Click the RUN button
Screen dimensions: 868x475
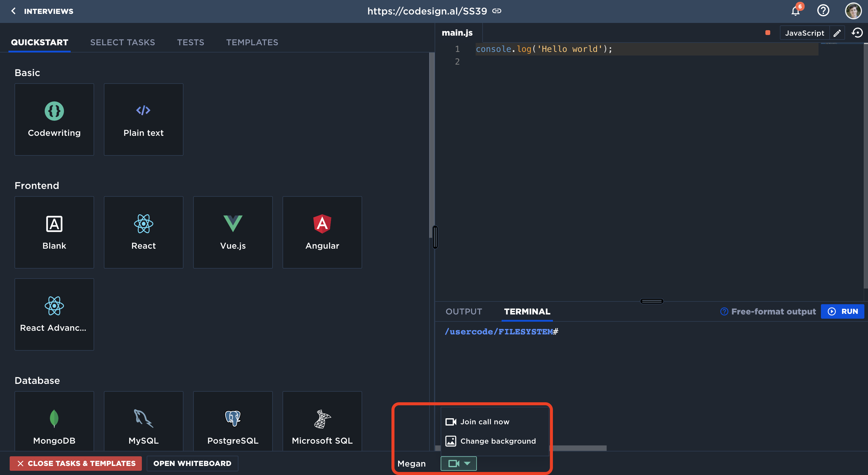coord(842,311)
